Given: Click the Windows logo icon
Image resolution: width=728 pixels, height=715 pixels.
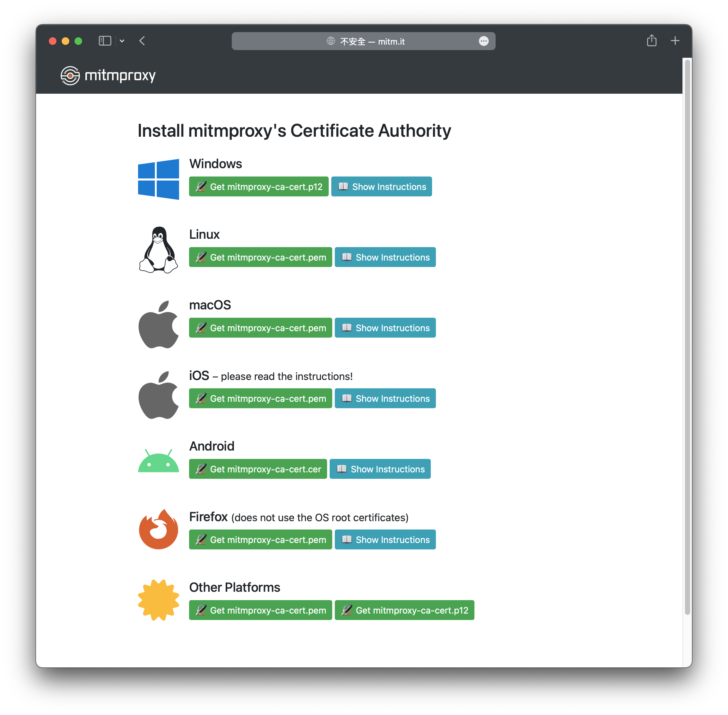Looking at the screenshot, I should (159, 179).
